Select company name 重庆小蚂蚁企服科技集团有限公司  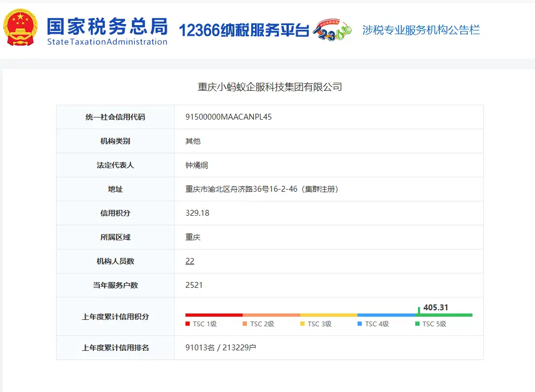tap(269, 87)
